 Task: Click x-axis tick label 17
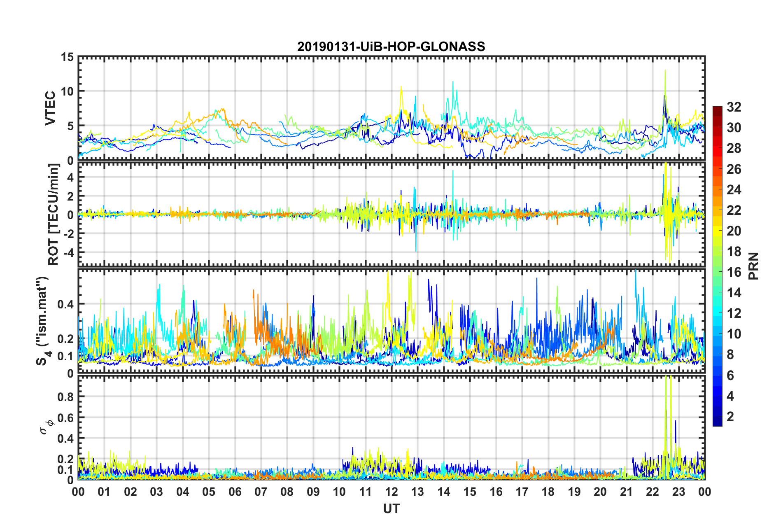pyautogui.click(x=522, y=492)
